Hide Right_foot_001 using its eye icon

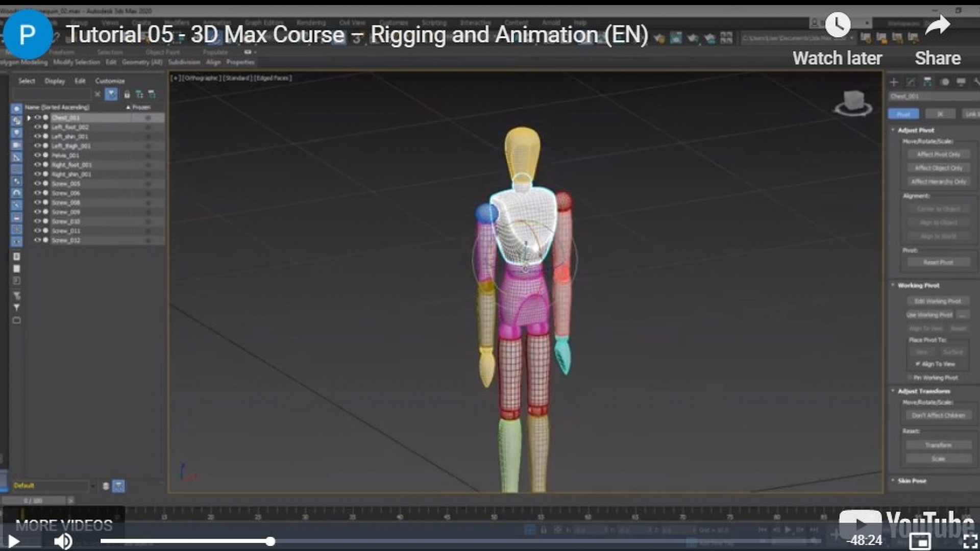tap(37, 165)
